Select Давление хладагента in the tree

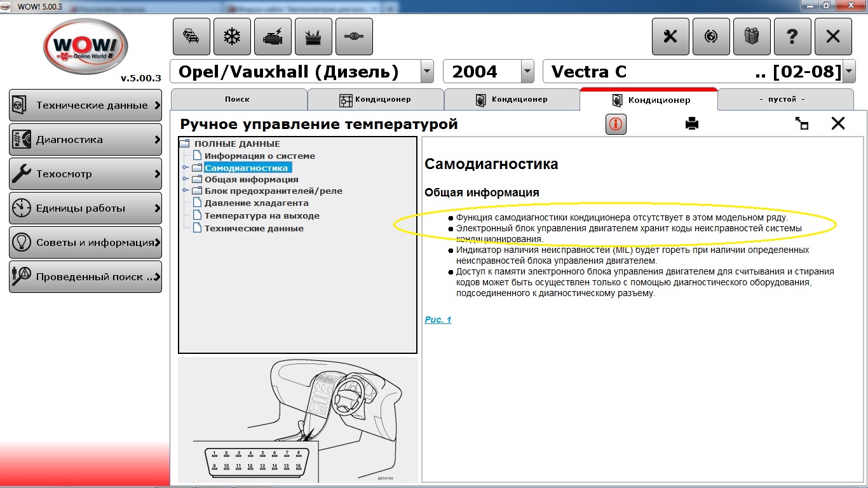pos(256,203)
